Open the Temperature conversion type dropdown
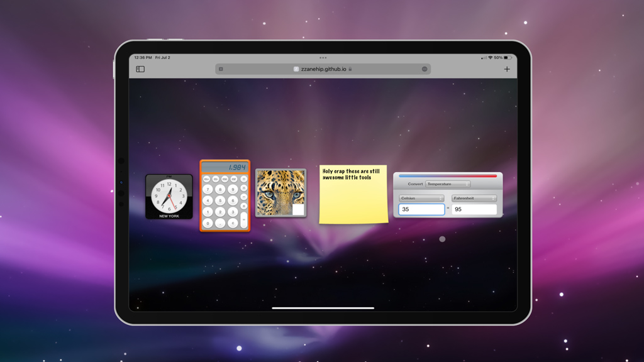Image resolution: width=644 pixels, height=362 pixels. pyautogui.click(x=448, y=184)
